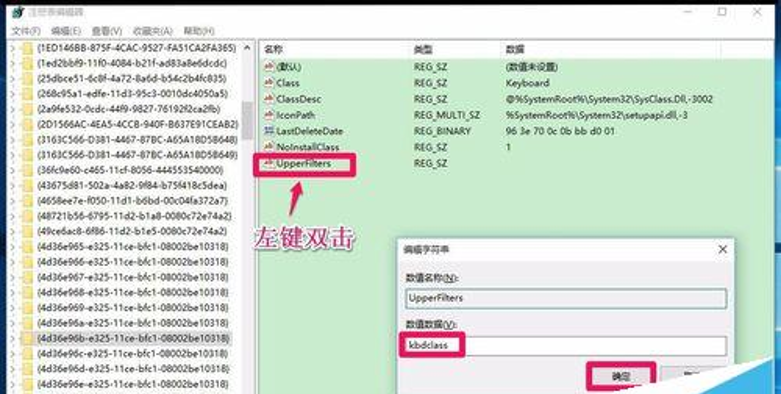
Task: Expand the {4d36e96b-e325-11ce-bfc1-08002be10318} tree node
Action: (13, 338)
